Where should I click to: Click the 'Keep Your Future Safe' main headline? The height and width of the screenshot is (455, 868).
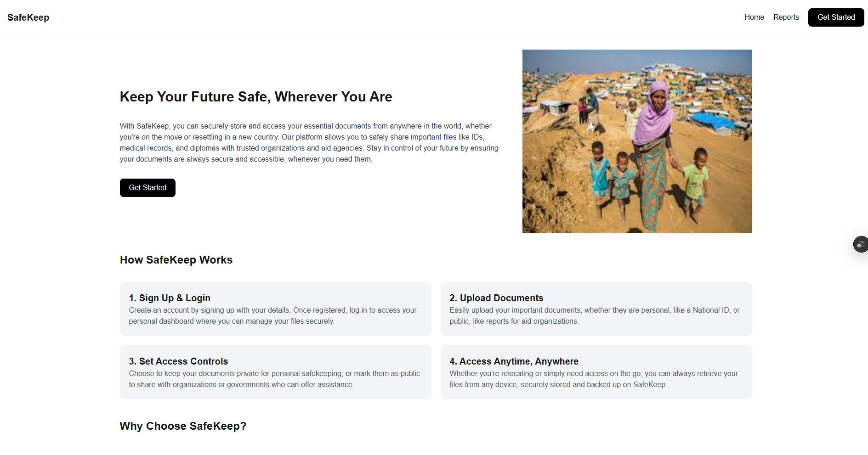[256, 97]
